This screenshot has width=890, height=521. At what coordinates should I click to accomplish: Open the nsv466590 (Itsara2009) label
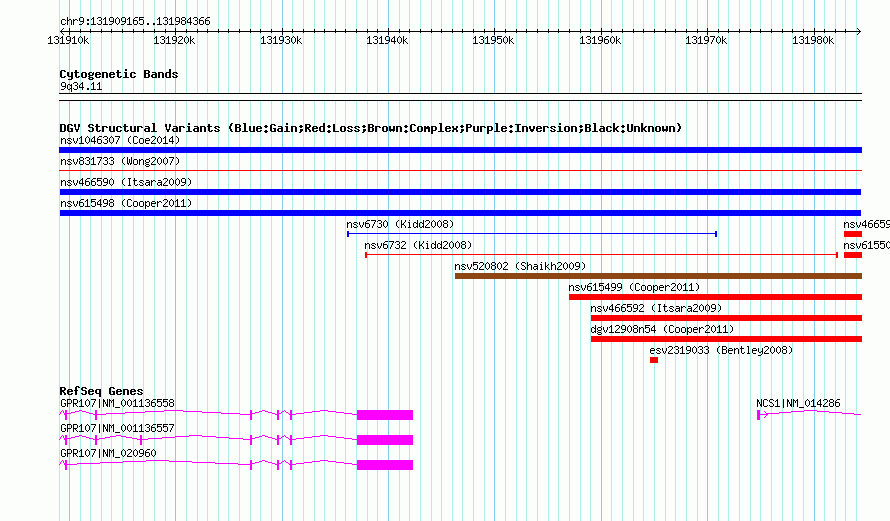point(126,182)
